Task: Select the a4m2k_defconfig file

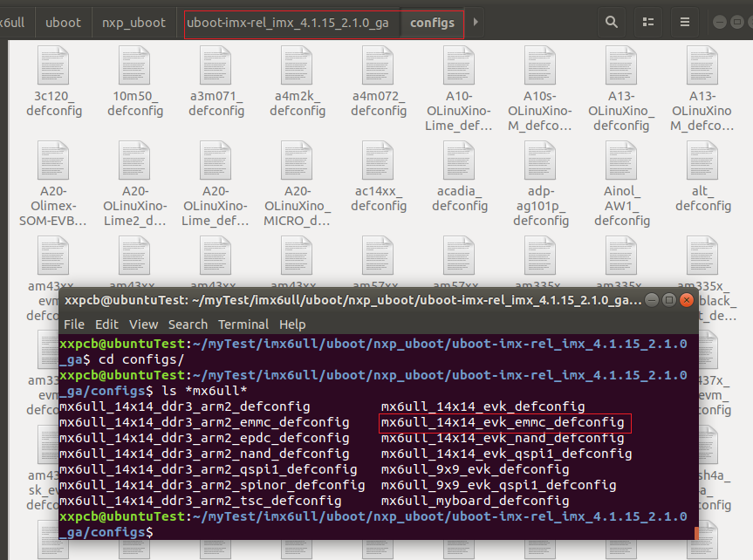Action: pyautogui.click(x=298, y=82)
